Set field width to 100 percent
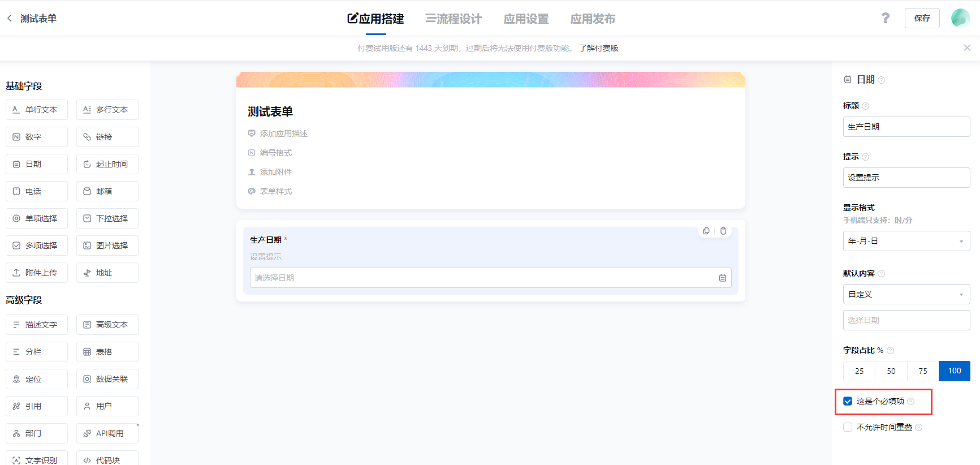 coord(955,371)
